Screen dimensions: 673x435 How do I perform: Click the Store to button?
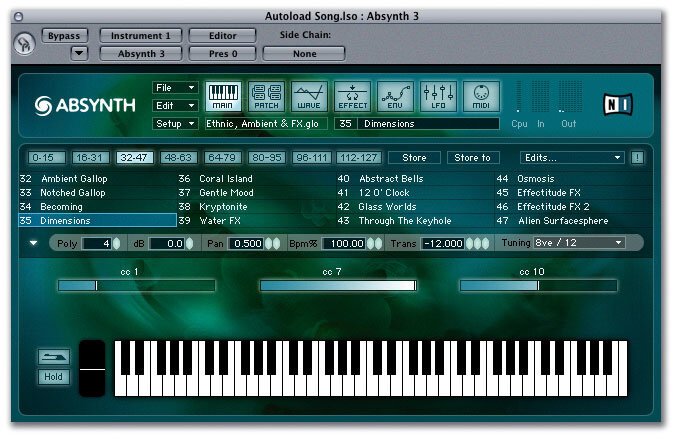473,158
